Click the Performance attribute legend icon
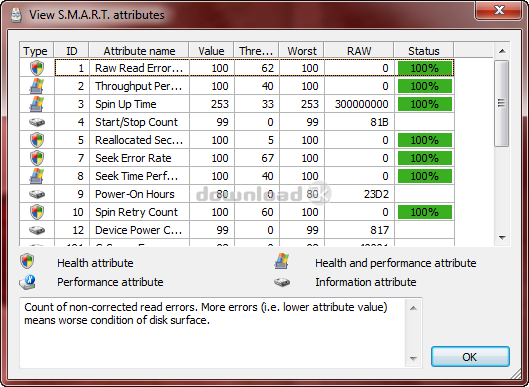 [28, 282]
